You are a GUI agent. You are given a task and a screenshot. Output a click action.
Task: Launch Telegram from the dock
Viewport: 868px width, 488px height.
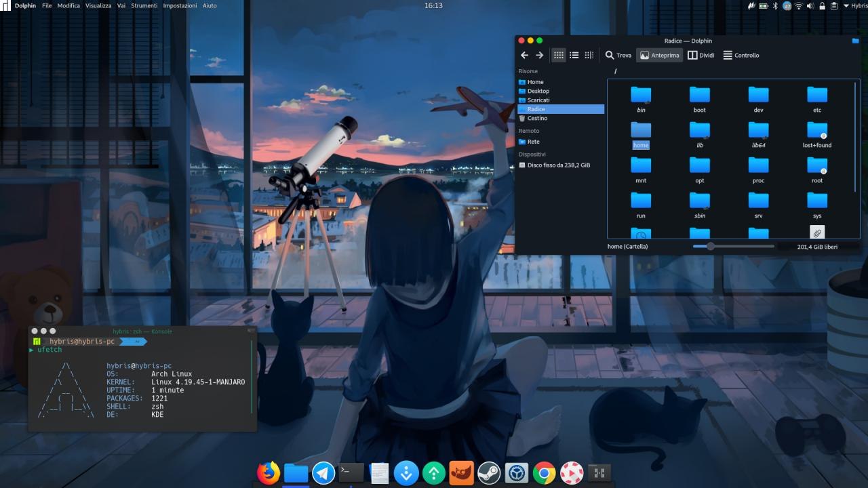[x=323, y=472]
